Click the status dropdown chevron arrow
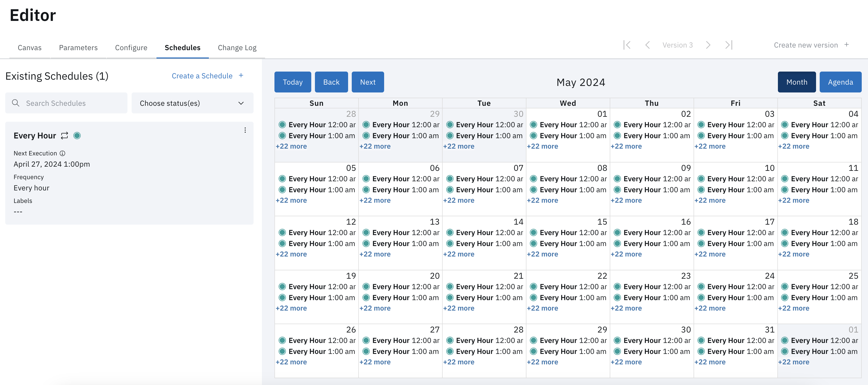This screenshot has height=385, width=868. click(x=241, y=103)
